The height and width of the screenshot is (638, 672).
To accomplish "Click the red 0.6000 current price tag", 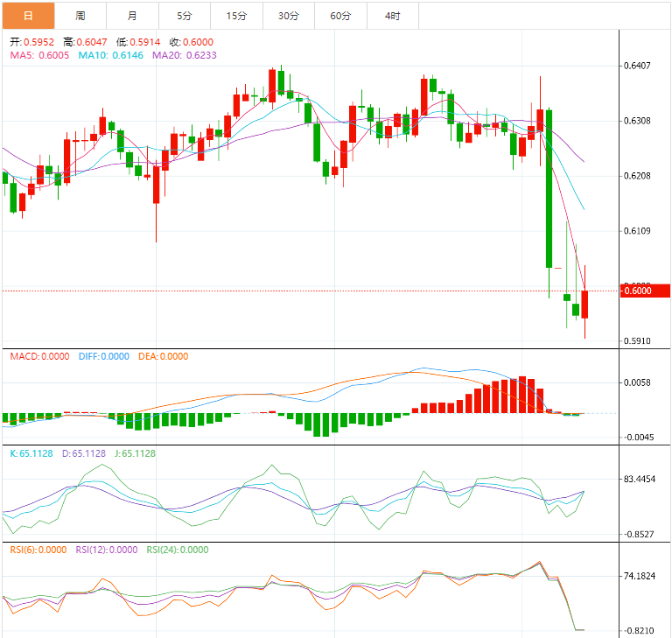I will tap(645, 291).
